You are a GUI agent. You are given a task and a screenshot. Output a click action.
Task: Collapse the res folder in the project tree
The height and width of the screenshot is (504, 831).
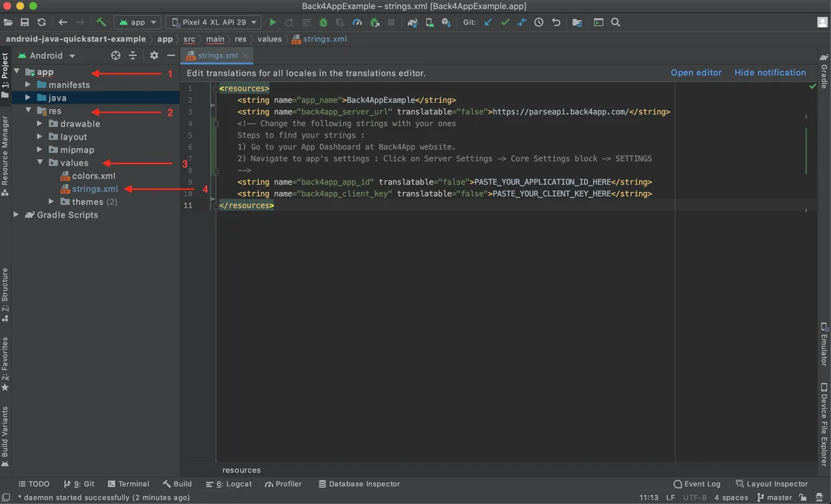(29, 110)
